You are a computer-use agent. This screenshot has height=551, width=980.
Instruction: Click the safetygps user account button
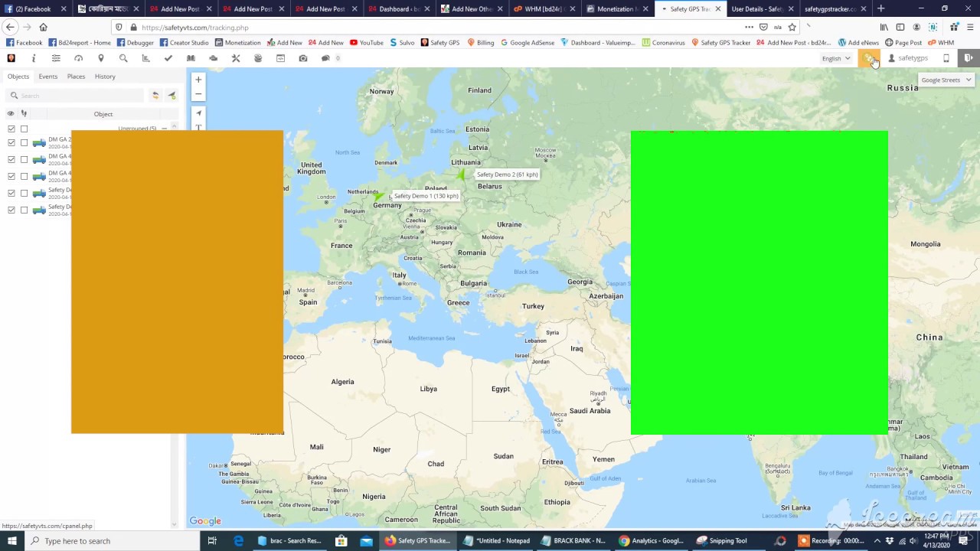point(908,58)
